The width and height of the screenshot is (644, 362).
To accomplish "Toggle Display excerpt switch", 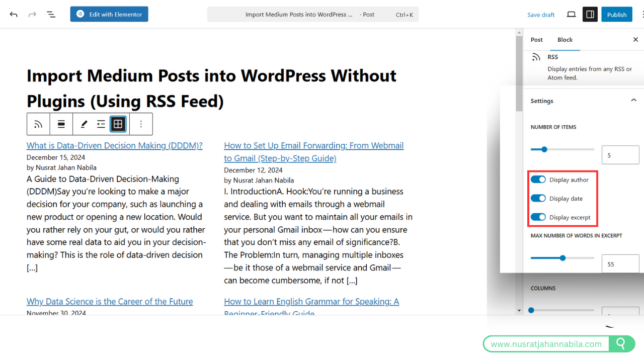I will coord(538,217).
